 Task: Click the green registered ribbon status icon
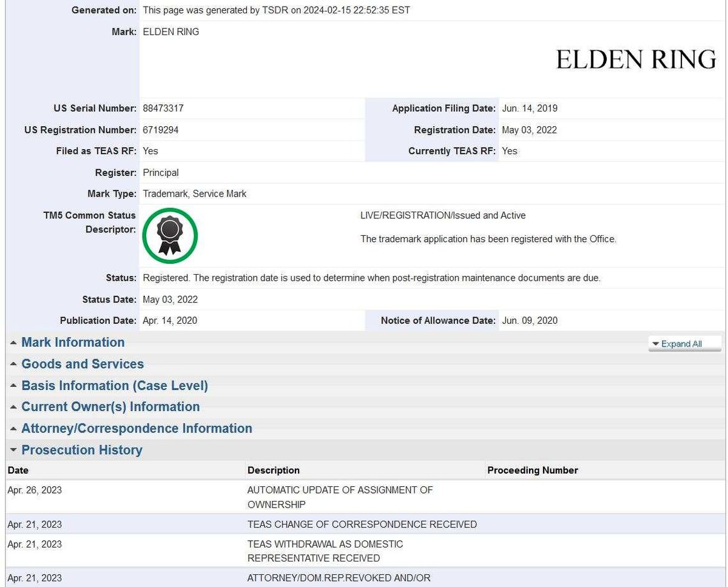(170, 236)
